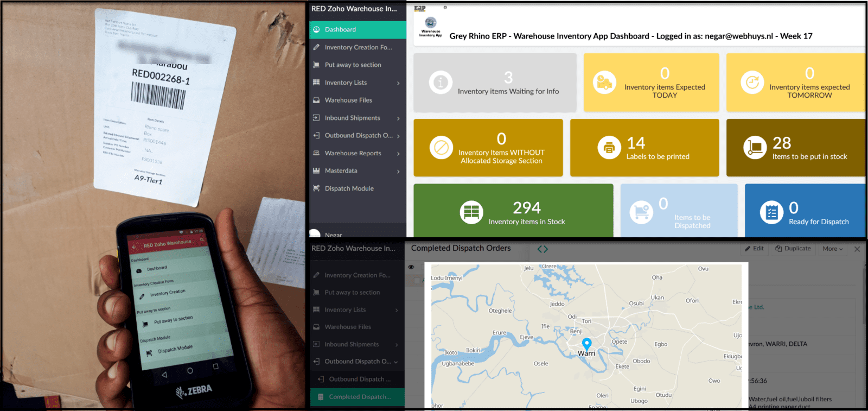
Task: Click the pencil icon for Inventory Creation in the top sidebar
Action: tap(316, 47)
